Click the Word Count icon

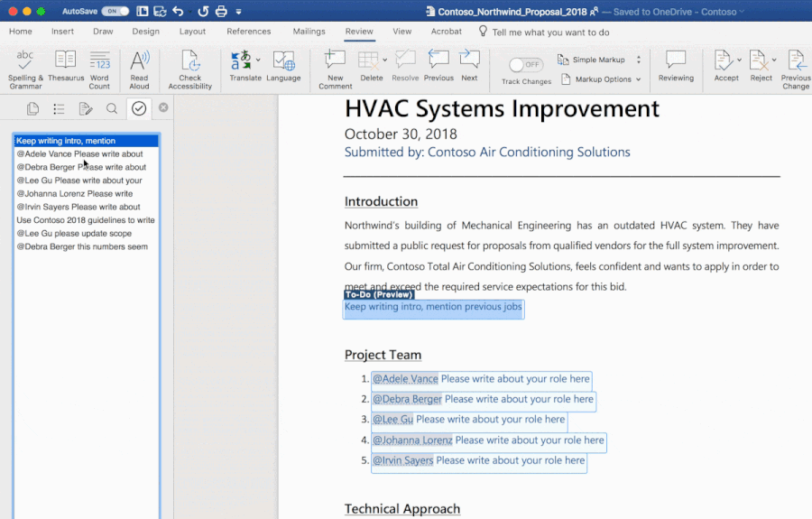tap(99, 61)
